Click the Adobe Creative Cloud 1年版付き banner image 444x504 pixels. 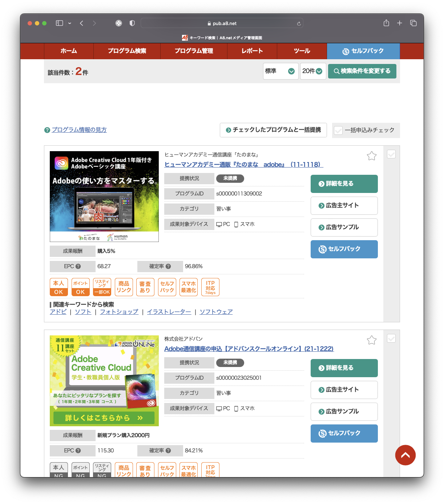tap(104, 197)
